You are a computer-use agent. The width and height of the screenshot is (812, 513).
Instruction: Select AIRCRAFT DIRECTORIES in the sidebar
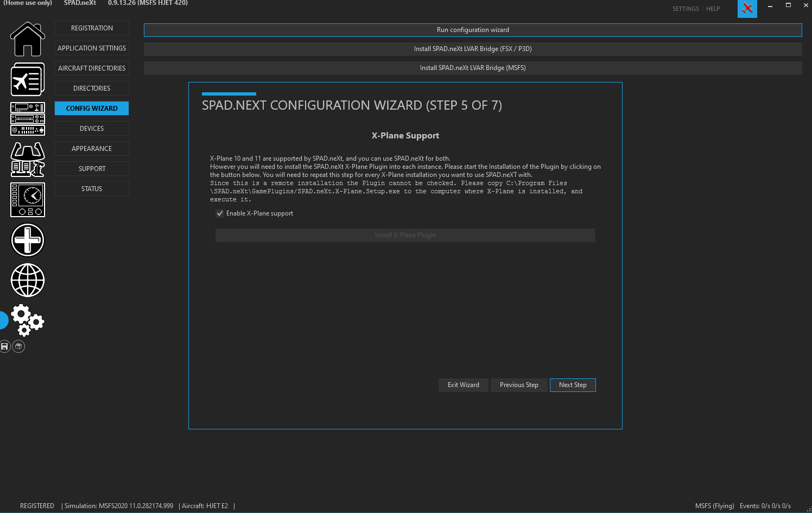(x=92, y=68)
